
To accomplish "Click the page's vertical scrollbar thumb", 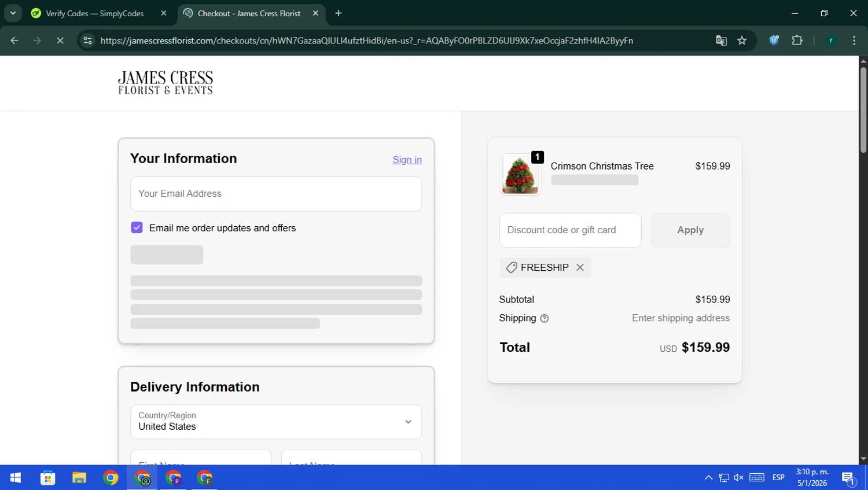I will pos(863,110).
